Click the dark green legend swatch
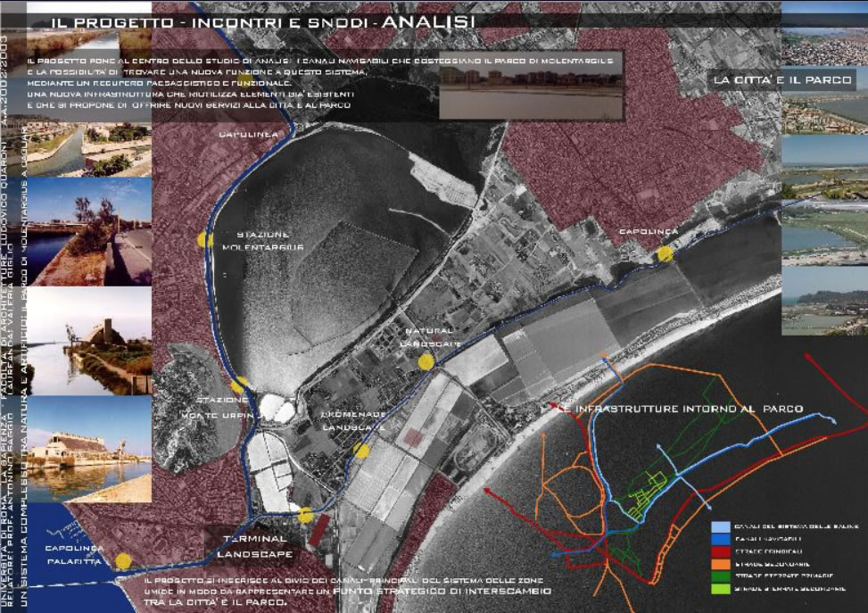 pos(719,576)
